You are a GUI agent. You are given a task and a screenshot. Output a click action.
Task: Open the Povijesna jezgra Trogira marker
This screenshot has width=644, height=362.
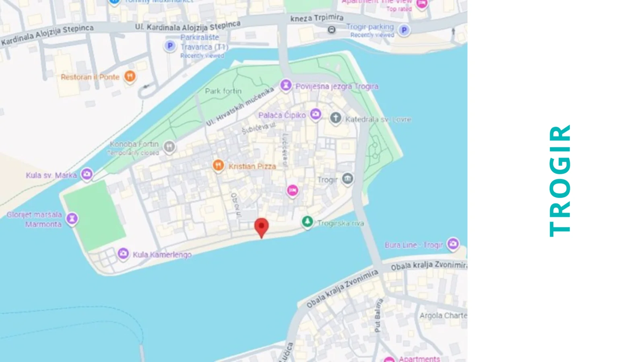click(286, 85)
